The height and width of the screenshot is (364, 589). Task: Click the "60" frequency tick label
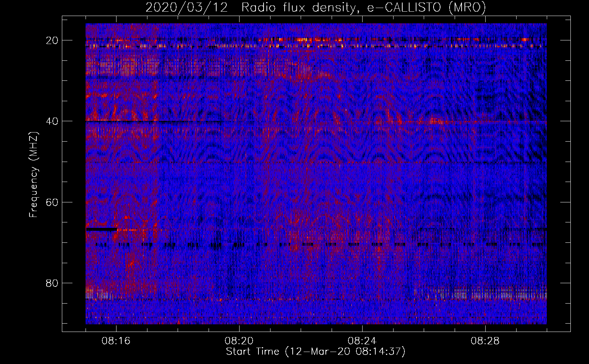(52, 202)
